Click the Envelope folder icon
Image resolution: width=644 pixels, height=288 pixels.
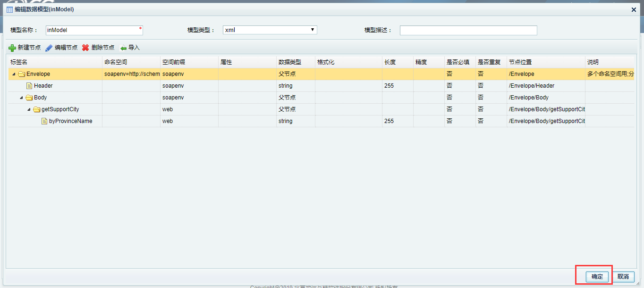tap(22, 74)
